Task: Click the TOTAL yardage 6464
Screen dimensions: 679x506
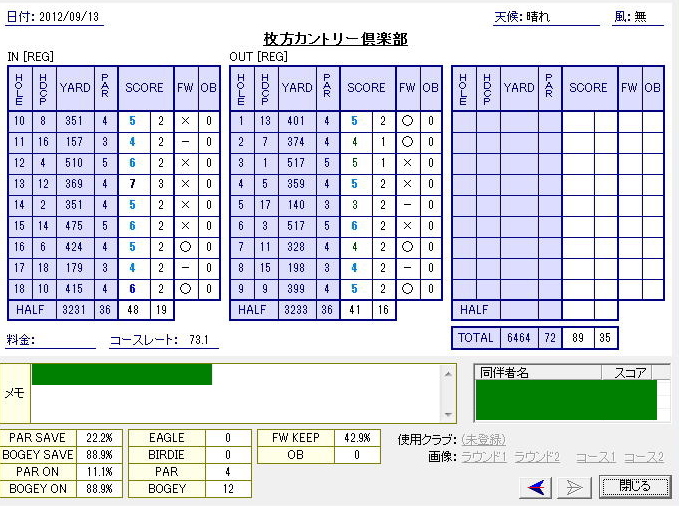Action: click(519, 338)
